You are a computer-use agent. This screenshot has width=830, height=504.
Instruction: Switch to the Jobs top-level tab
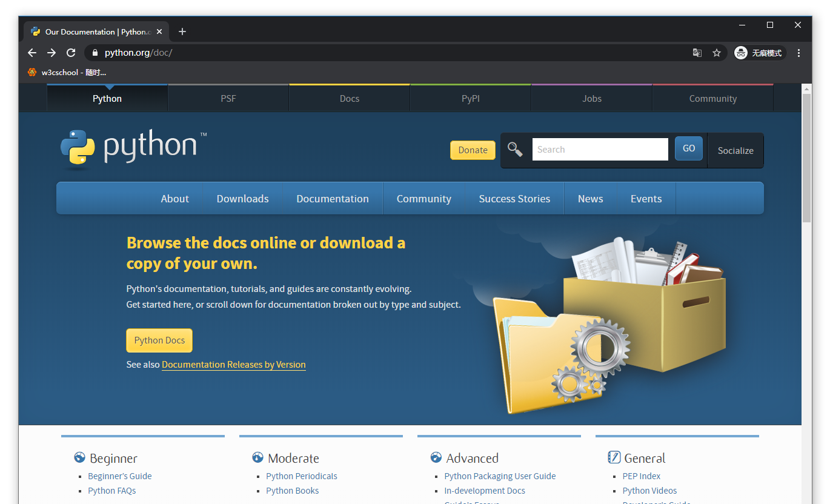592,98
